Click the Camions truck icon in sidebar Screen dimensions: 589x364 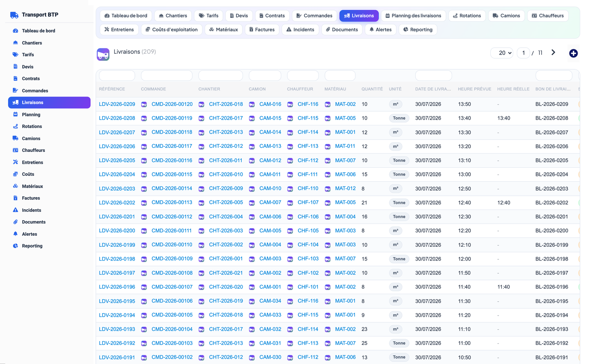click(x=15, y=138)
